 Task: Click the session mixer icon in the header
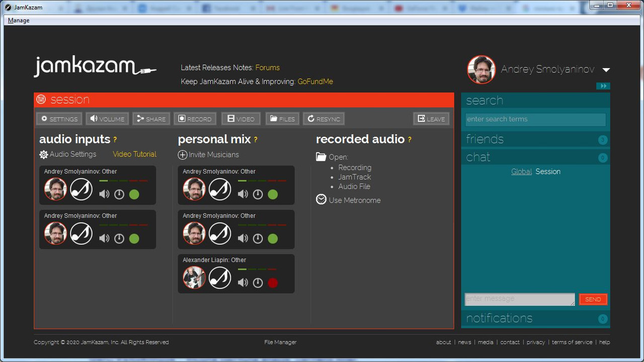(41, 100)
